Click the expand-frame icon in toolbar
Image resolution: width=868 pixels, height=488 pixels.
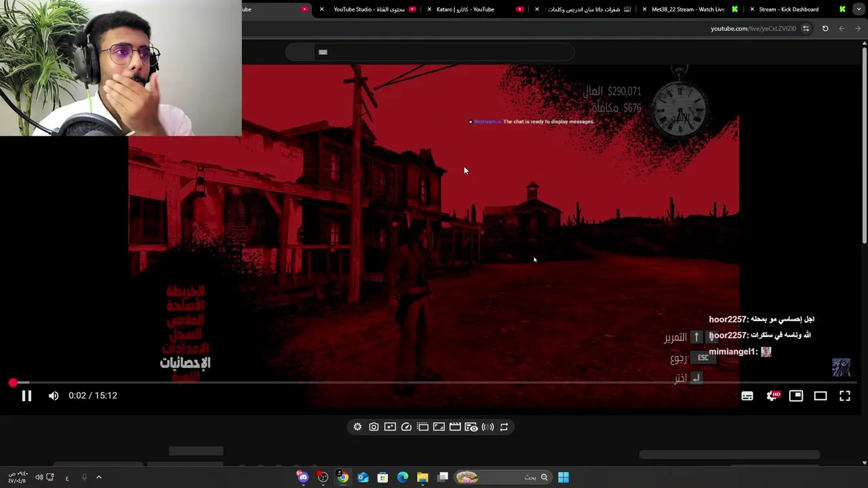pyautogui.click(x=439, y=427)
